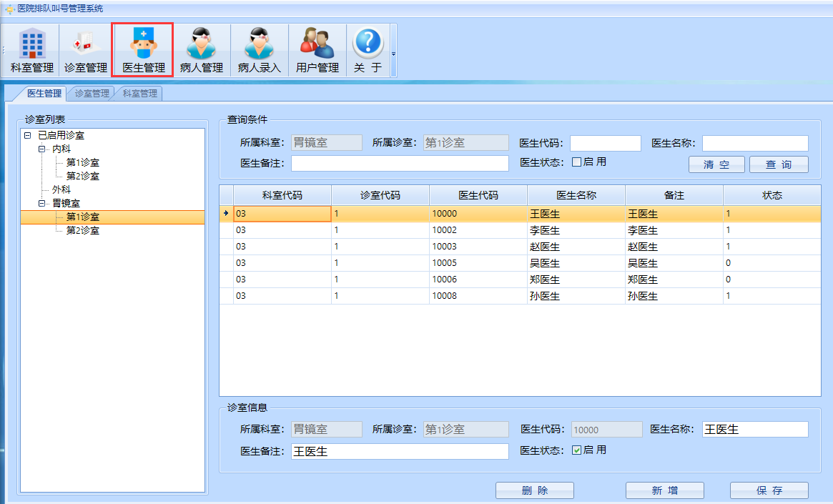
Task: Select cell 10006 in 医生代码 column
Action: pyautogui.click(x=478, y=280)
